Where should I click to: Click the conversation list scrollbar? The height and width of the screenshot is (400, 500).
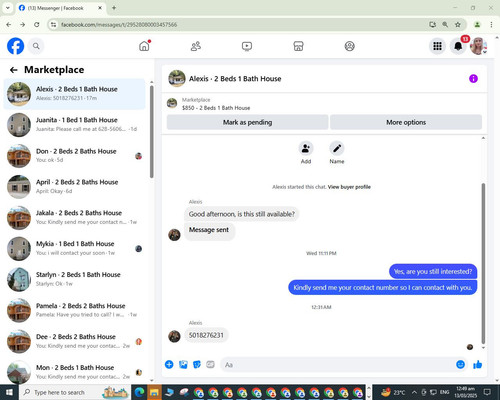point(152,132)
